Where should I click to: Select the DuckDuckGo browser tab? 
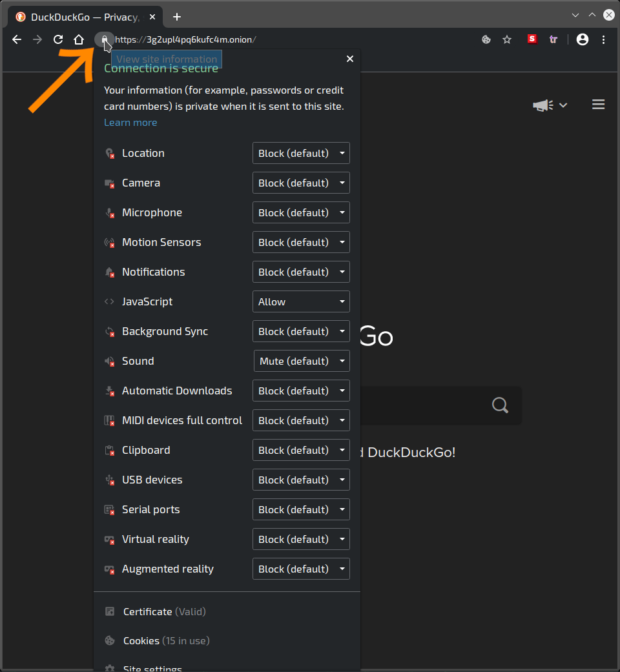pyautogui.click(x=85, y=17)
